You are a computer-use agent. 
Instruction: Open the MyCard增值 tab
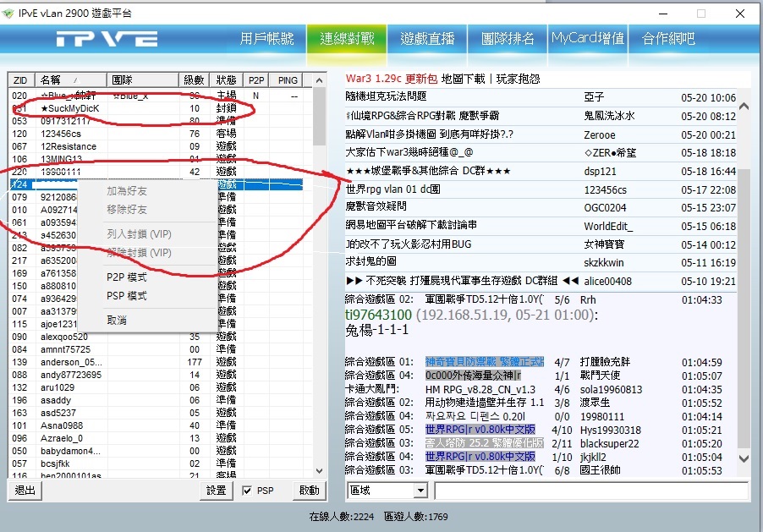(x=588, y=38)
